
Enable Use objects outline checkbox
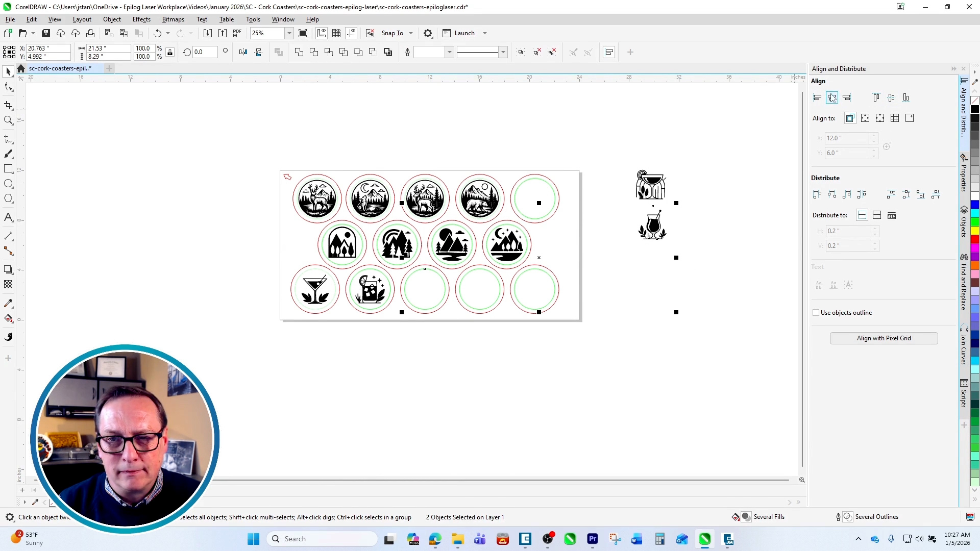tap(816, 313)
